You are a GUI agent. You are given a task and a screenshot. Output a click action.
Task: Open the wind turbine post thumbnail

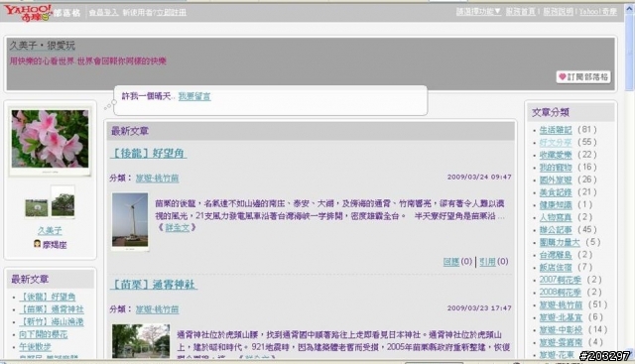pyautogui.click(x=130, y=220)
